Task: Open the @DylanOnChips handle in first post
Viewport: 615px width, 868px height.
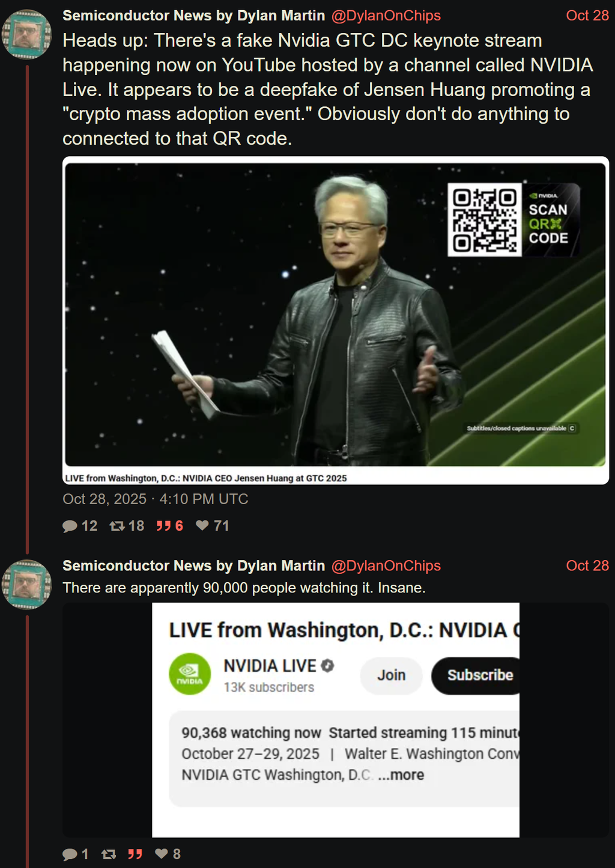Action: click(x=386, y=16)
